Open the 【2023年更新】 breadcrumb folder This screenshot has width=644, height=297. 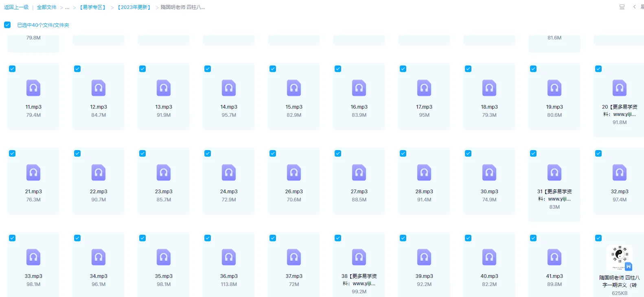tap(134, 7)
